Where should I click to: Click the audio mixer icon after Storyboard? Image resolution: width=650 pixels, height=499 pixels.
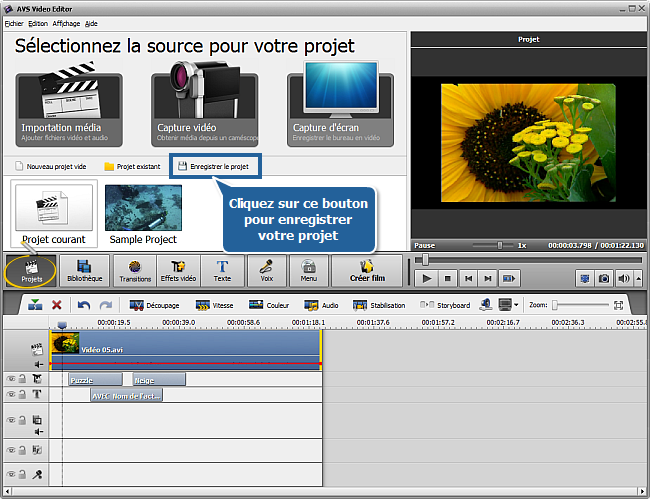pyautogui.click(x=486, y=305)
